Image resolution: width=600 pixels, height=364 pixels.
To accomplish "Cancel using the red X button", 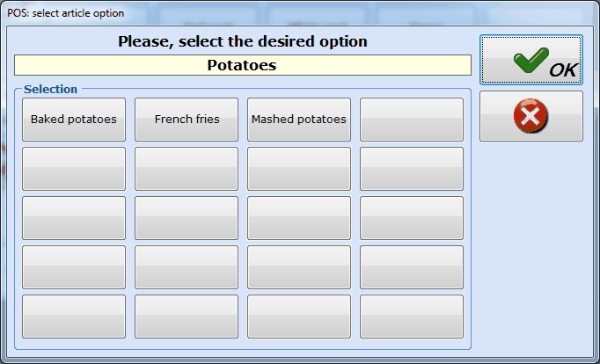I will (x=530, y=116).
